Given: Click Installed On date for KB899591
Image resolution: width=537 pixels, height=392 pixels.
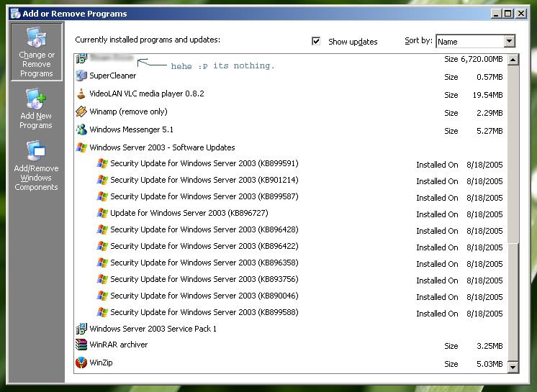Looking at the screenshot, I should tap(484, 165).
